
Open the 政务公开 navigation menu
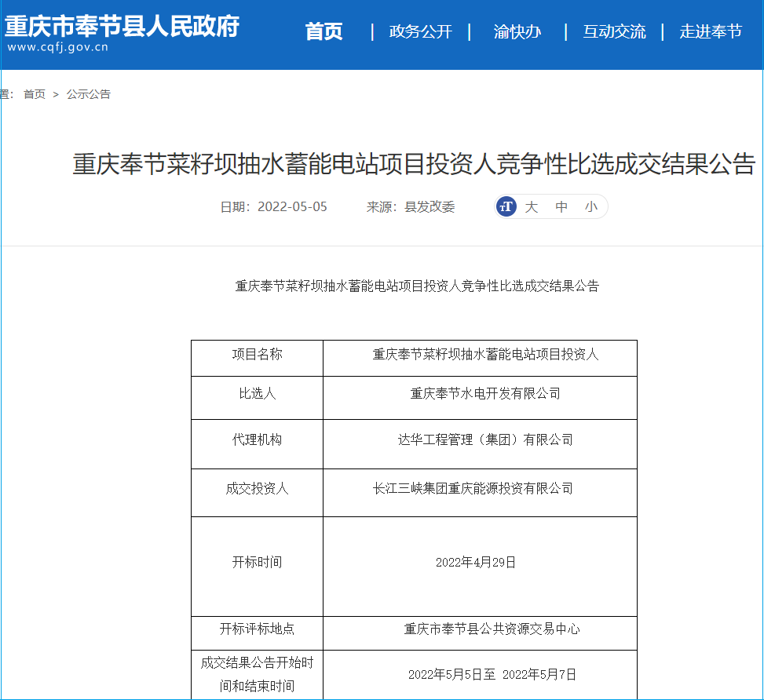pyautogui.click(x=421, y=31)
